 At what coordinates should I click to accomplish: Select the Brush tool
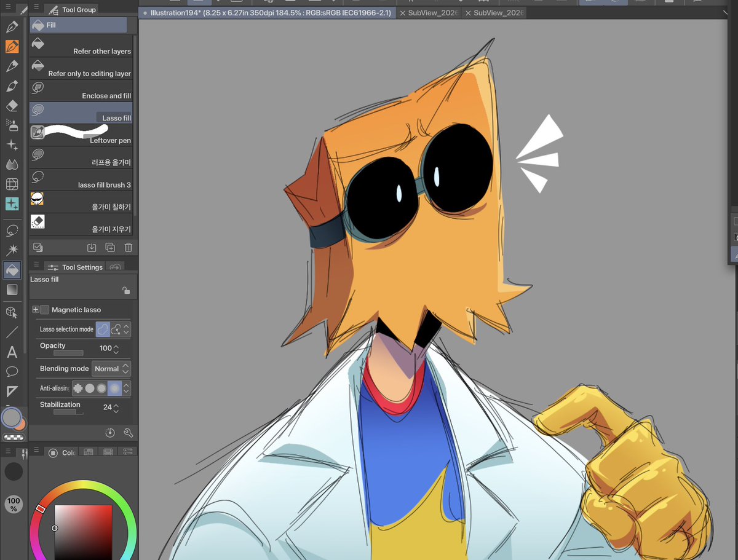pos(12,86)
